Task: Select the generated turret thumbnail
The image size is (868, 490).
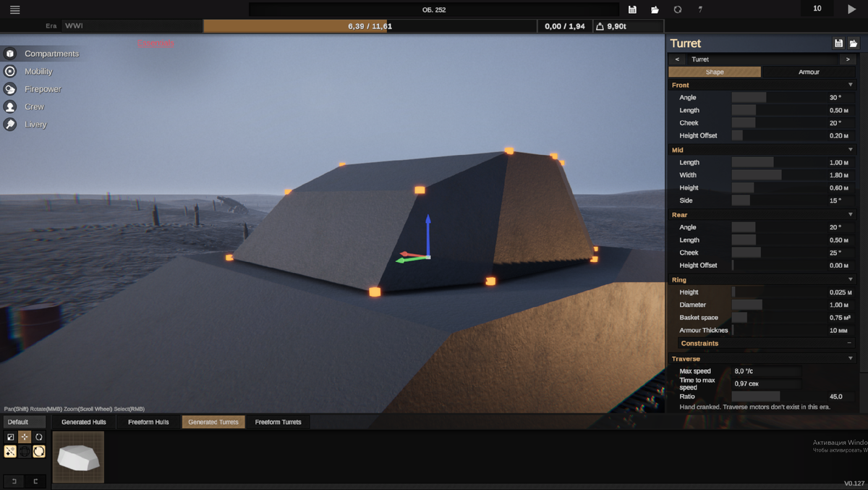Action: [x=78, y=457]
